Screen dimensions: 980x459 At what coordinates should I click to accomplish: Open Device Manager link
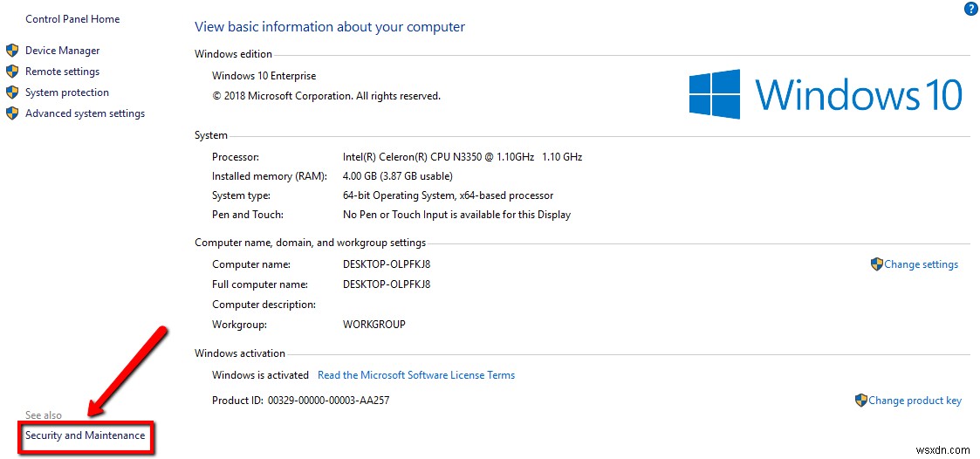point(63,51)
